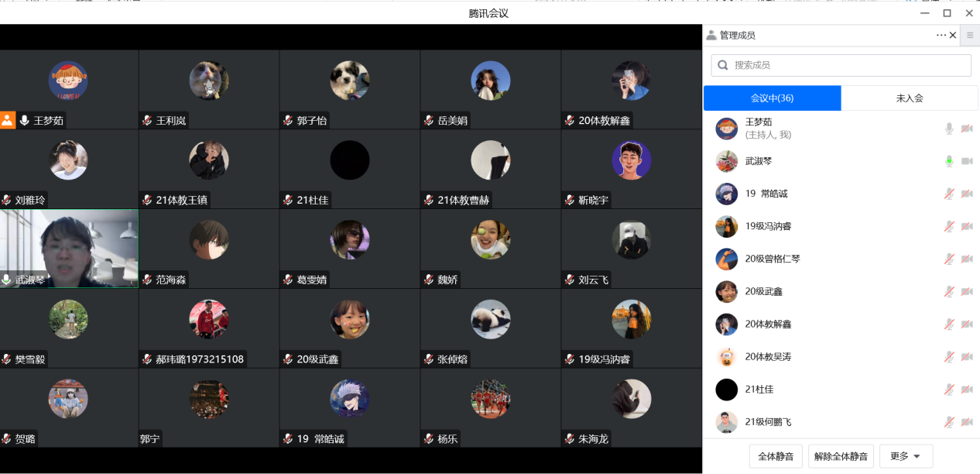Close the 管理成员 members panel
980x474 pixels.
click(953, 35)
